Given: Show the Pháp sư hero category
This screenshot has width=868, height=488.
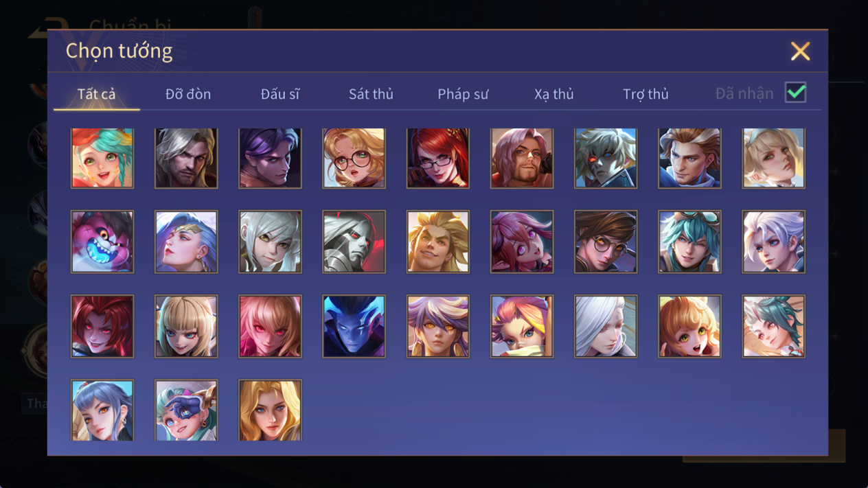Looking at the screenshot, I should click(463, 94).
